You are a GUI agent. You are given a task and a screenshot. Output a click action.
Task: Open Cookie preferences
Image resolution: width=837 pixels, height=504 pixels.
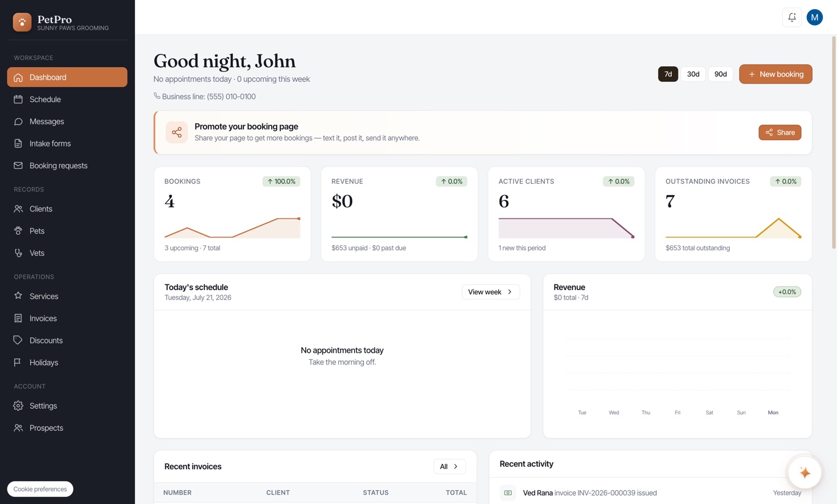[x=40, y=489]
